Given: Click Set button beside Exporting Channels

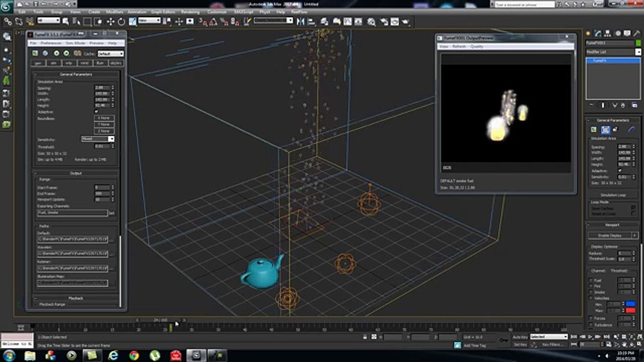Looking at the screenshot, I should pos(112,213).
